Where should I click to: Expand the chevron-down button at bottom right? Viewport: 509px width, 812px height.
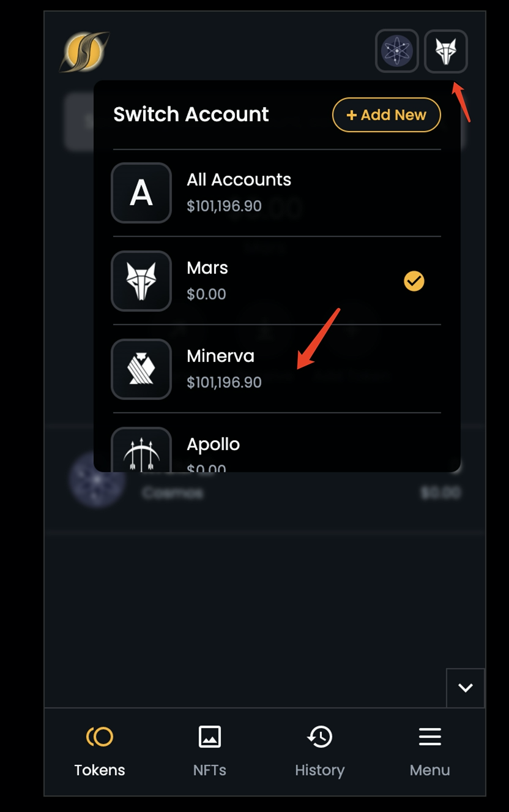(466, 688)
